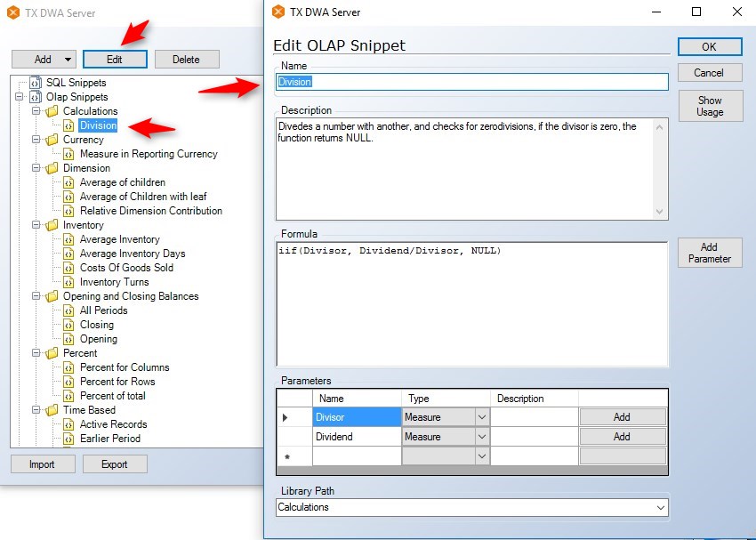Click snippet icon beside Active Records
Screen dimensions: 756x540
pos(68,424)
